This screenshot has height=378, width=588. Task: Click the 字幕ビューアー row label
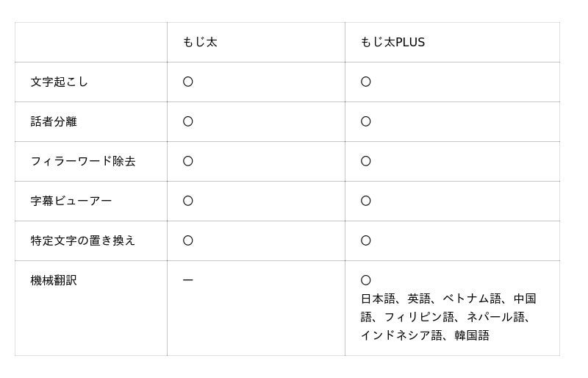(71, 202)
